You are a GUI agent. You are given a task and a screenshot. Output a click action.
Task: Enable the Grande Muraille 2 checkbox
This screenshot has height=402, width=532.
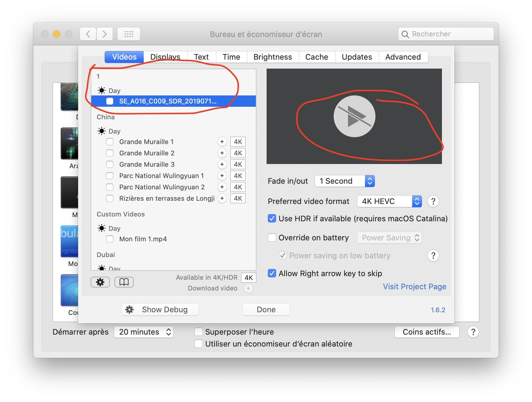[110, 153]
